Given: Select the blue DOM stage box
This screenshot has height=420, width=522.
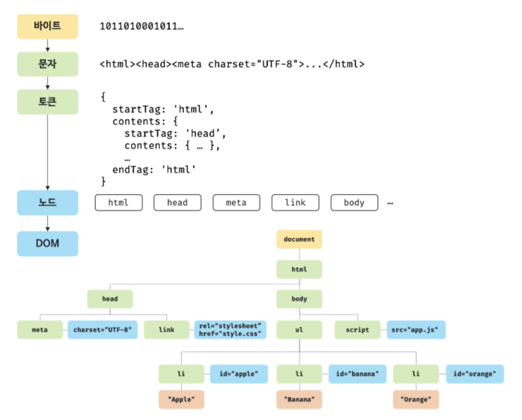Looking at the screenshot, I should click(48, 243).
